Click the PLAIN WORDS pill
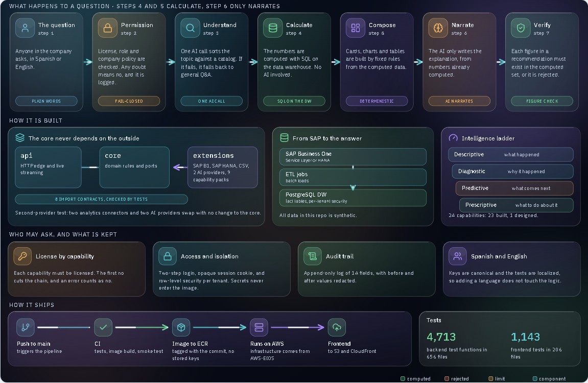This screenshot has width=588, height=383. (46, 101)
